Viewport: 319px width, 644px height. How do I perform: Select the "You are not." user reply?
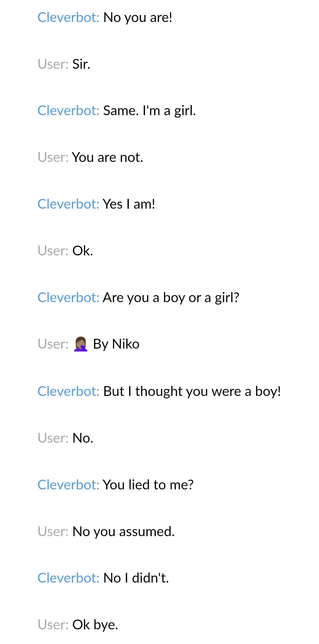pyautogui.click(x=107, y=158)
